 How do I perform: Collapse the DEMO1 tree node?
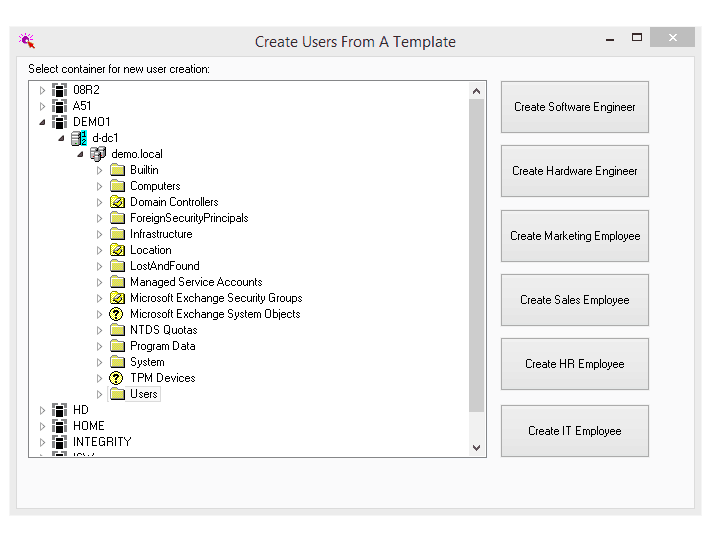42,122
